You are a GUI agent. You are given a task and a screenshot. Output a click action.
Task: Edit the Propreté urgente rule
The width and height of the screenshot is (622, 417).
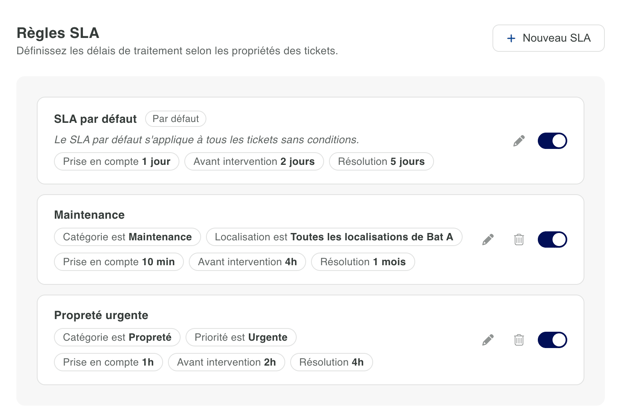[x=488, y=340]
